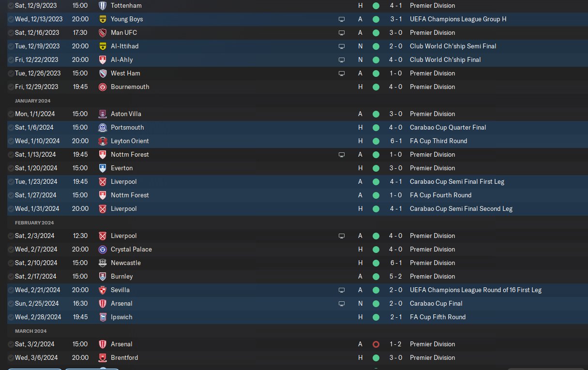View the 5 - 2 result against Burnley

pyautogui.click(x=395, y=277)
